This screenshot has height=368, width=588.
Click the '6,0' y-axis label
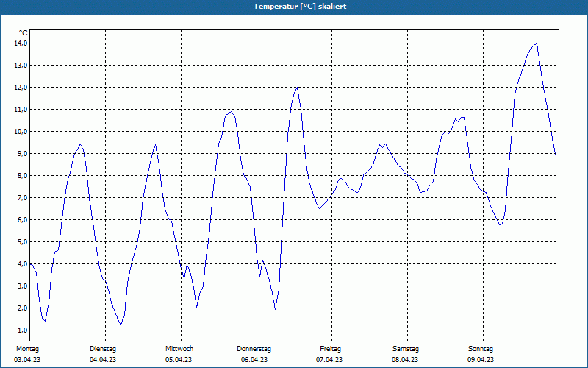[x=23, y=219]
